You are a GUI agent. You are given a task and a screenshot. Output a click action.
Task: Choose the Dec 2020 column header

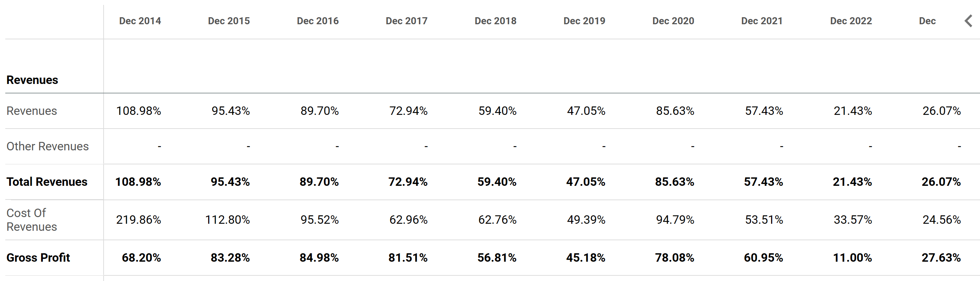coord(673,21)
